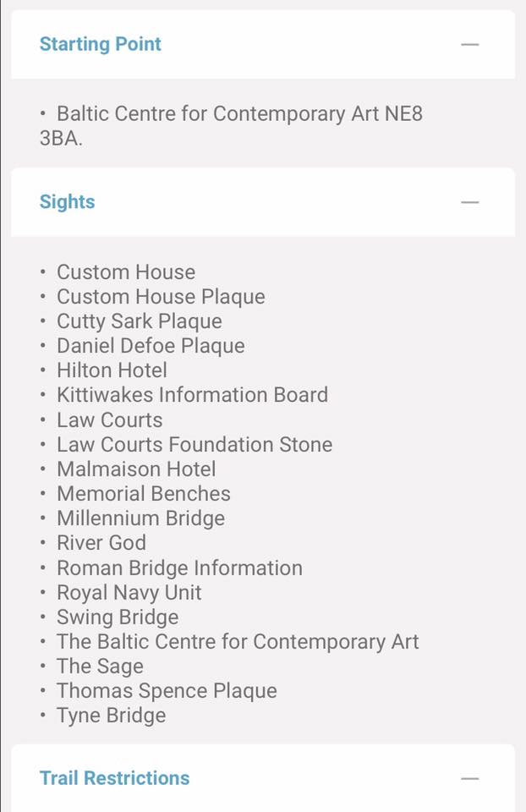526x812 pixels.
Task: Toggle the Trail Restrictions accordion header
Action: click(263, 778)
